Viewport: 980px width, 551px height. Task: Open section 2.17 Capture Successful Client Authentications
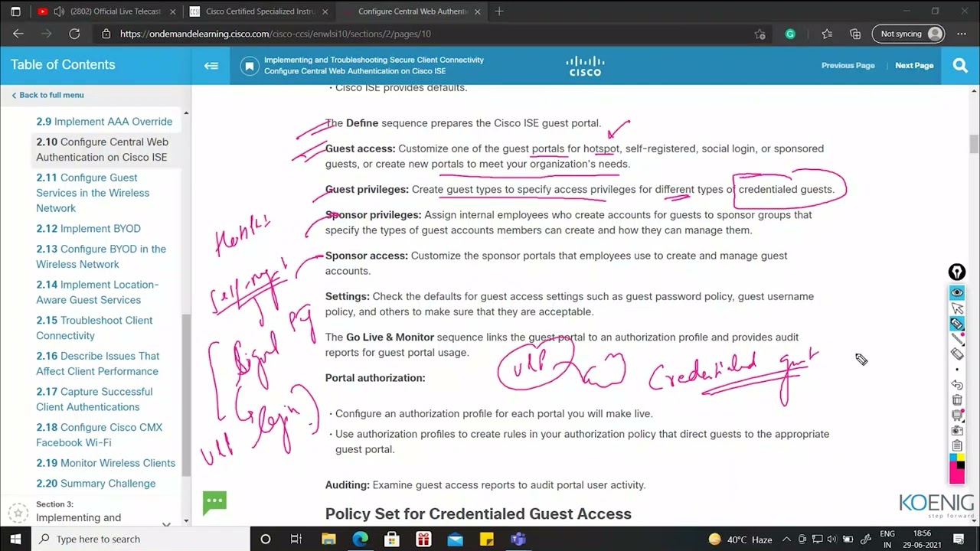[x=94, y=399]
